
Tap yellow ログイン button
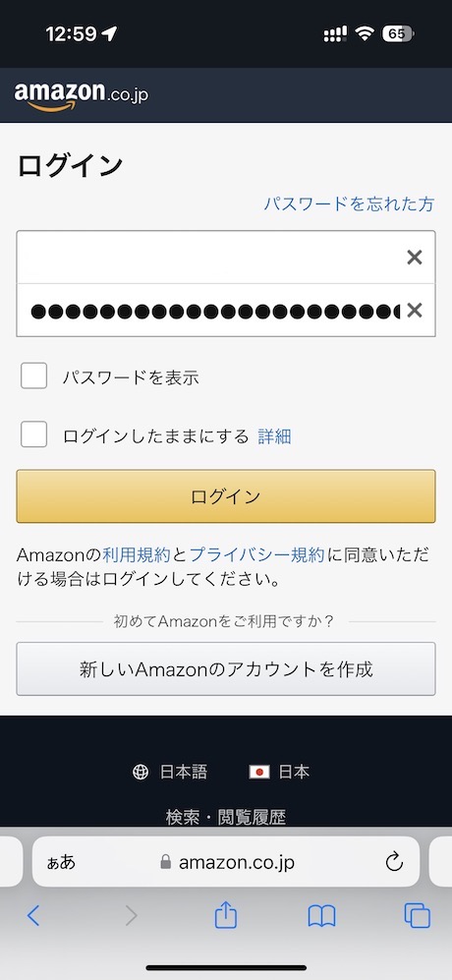(226, 496)
